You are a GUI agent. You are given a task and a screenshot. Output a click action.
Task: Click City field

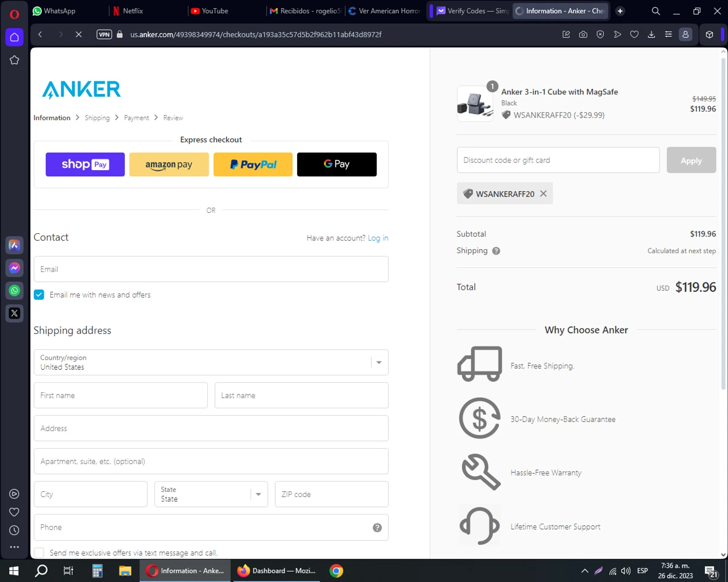point(91,494)
